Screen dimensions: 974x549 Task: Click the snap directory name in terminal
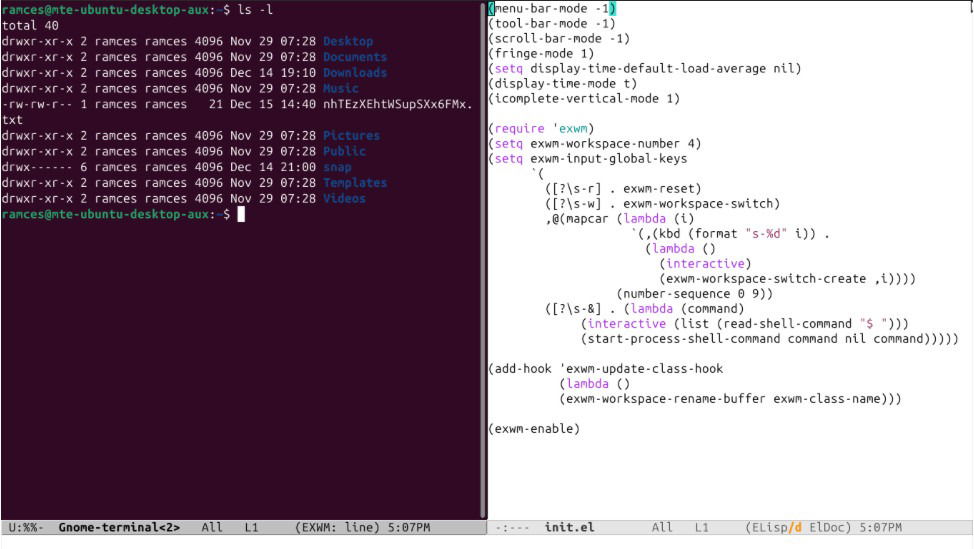(x=337, y=167)
